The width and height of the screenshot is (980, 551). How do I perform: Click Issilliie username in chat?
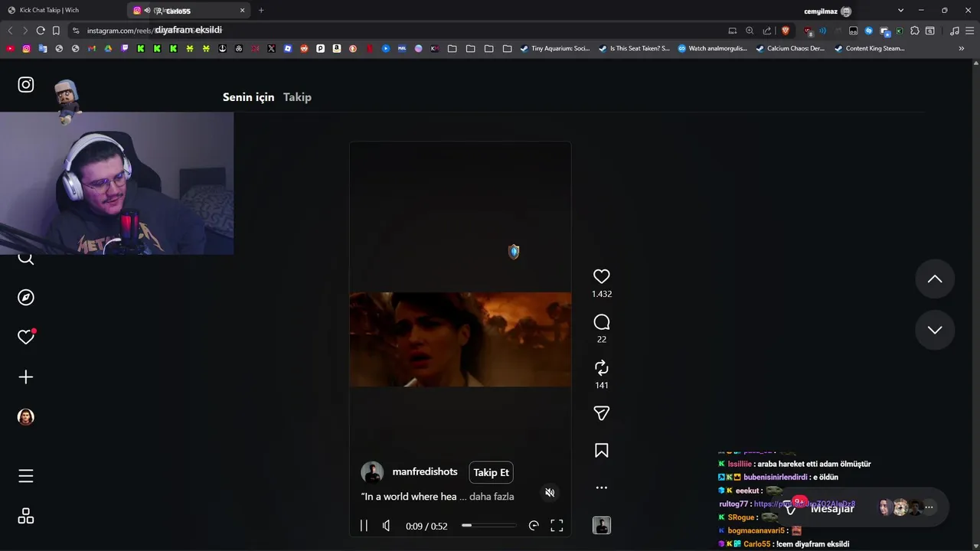[740, 464]
